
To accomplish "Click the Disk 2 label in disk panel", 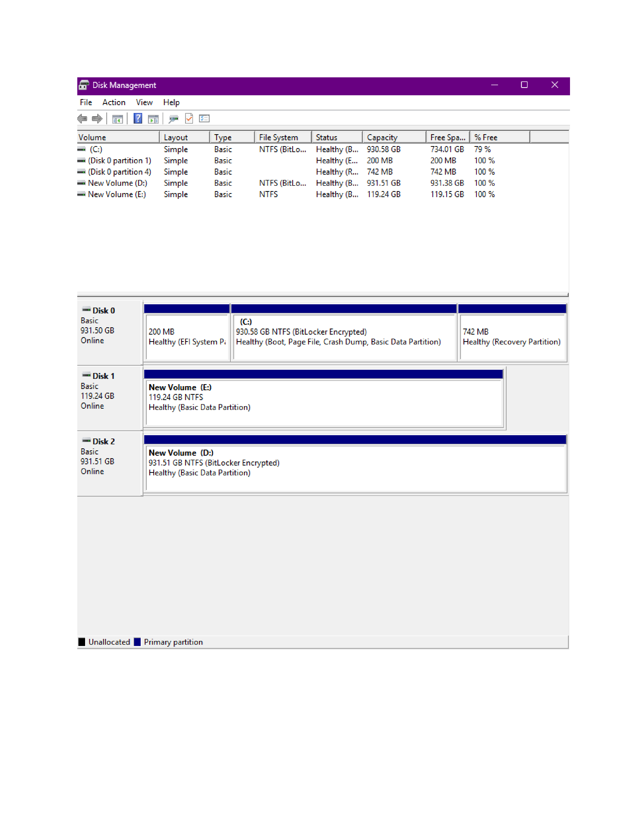I will [103, 442].
